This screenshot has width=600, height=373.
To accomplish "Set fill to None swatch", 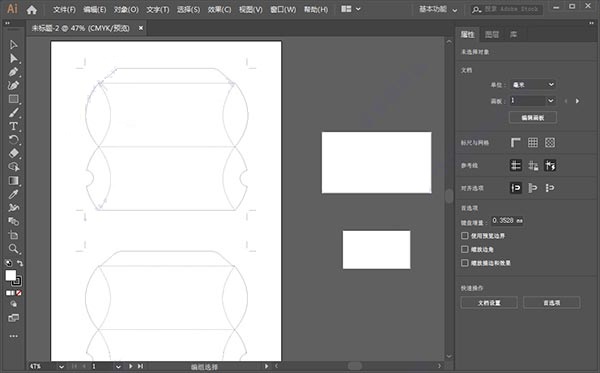I will 19,293.
